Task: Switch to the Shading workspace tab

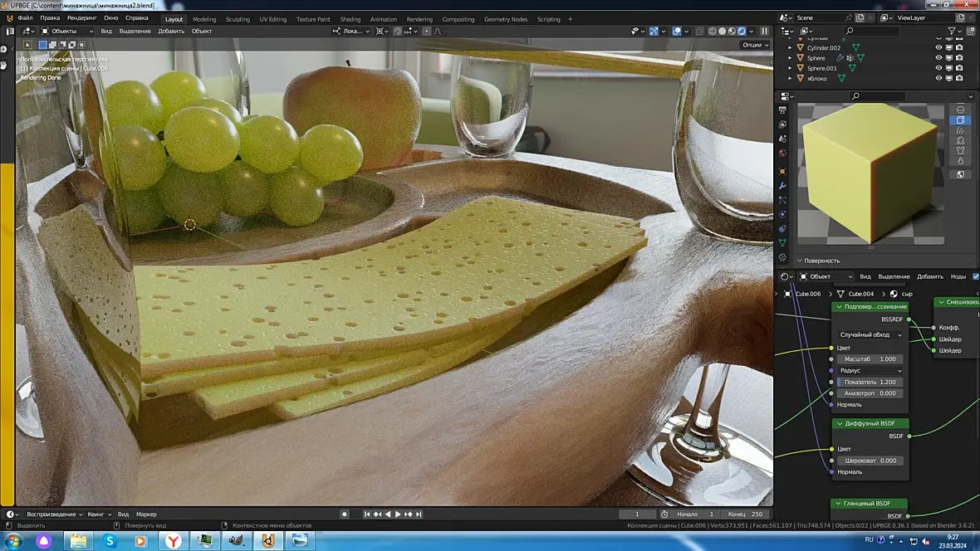Action: pos(350,19)
